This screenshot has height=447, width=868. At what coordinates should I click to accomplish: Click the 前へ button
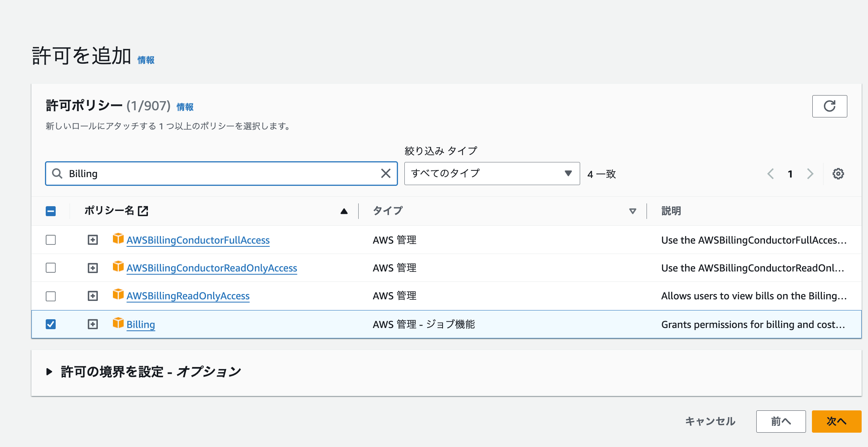pyautogui.click(x=781, y=422)
